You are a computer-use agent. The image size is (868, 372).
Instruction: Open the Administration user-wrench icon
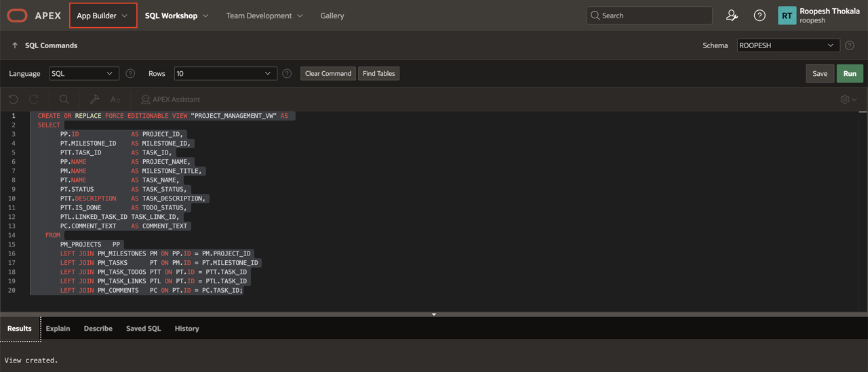tap(732, 16)
